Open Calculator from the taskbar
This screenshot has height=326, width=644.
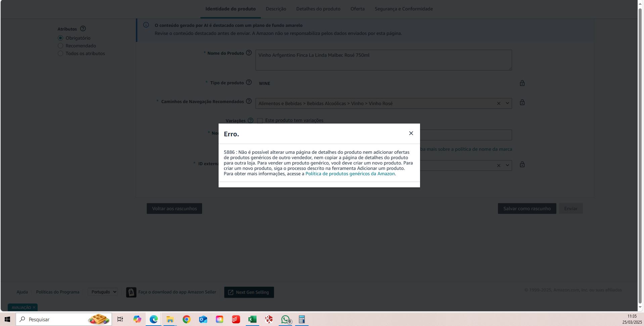[302, 319]
